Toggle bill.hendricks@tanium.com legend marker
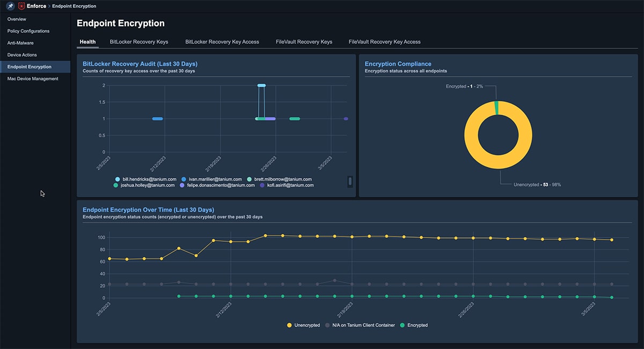Screen dimensions: 644x349 click(x=118, y=179)
